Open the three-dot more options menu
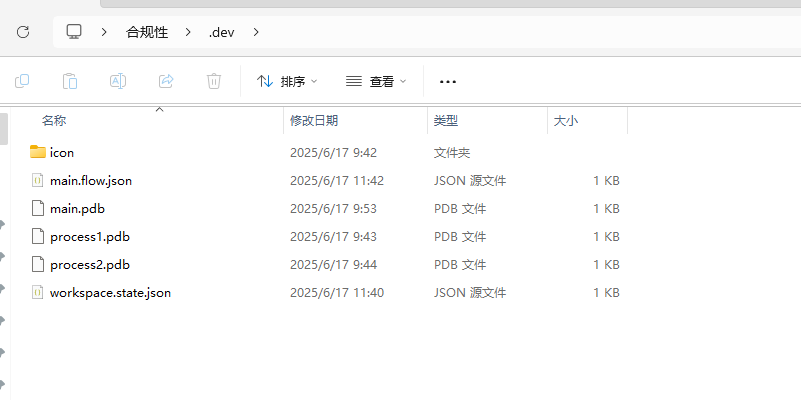 pyautogui.click(x=448, y=81)
